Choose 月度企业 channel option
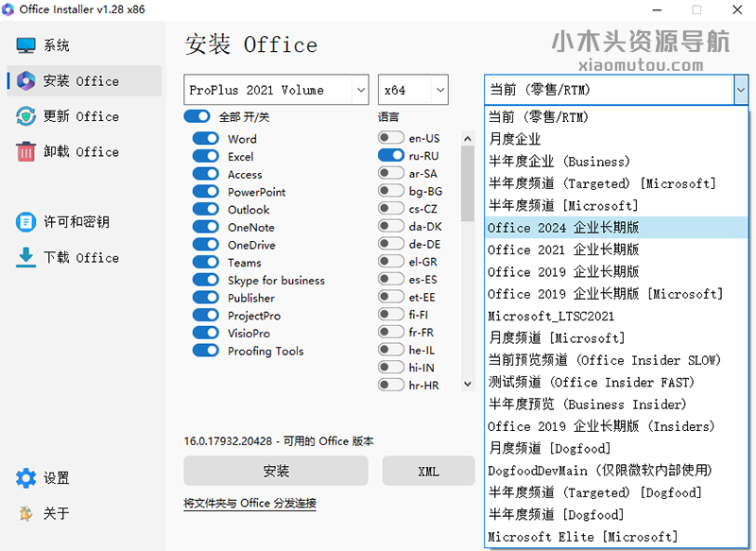Screen dimensions: 756x551 616,139
